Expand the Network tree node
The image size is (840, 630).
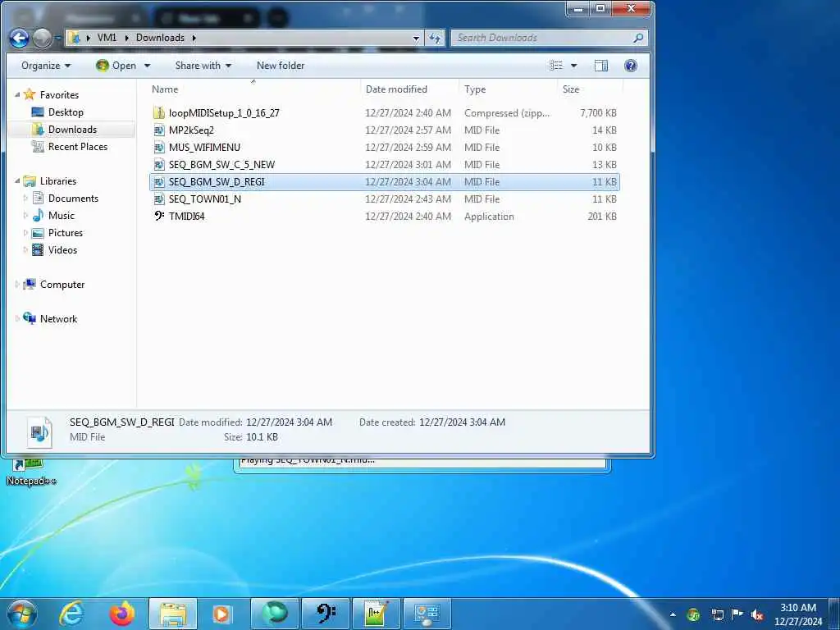click(17, 319)
